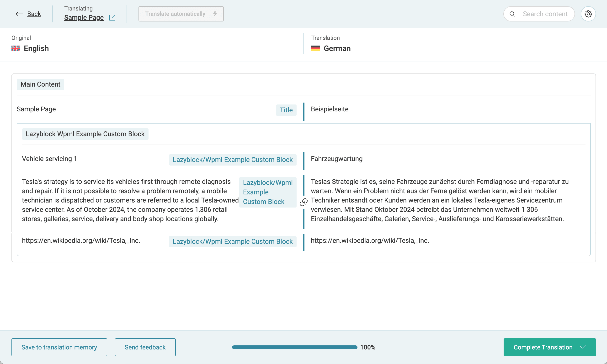Screen dimensions: 607x364
Task: Open Sample Page via the external link icon
Action: pos(112,17)
